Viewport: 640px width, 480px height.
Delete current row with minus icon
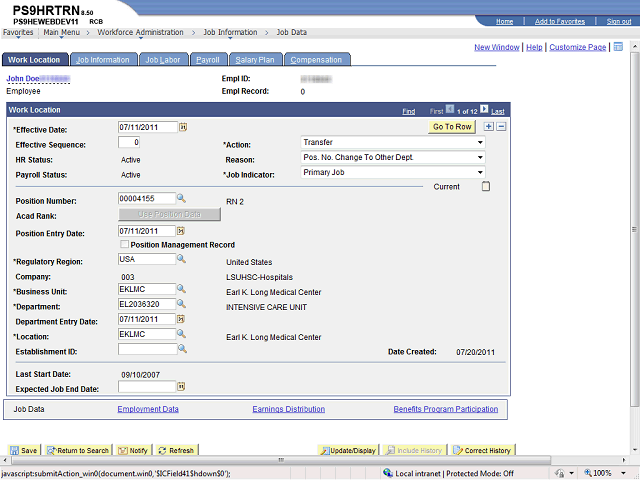click(x=501, y=127)
